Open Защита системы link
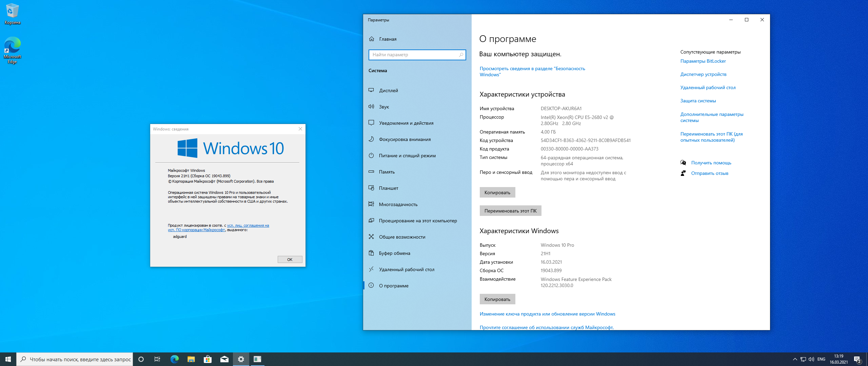This screenshot has height=366, width=868. point(698,101)
